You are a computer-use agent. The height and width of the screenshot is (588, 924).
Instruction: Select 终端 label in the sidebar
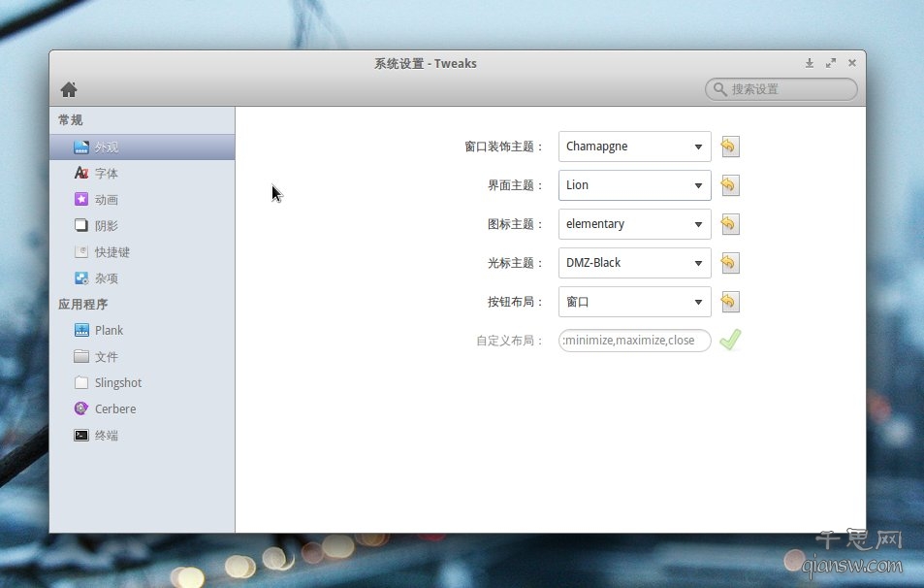[x=107, y=436]
